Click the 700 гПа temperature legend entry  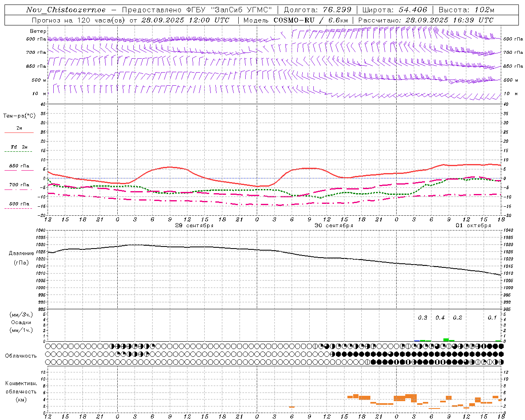(19, 185)
